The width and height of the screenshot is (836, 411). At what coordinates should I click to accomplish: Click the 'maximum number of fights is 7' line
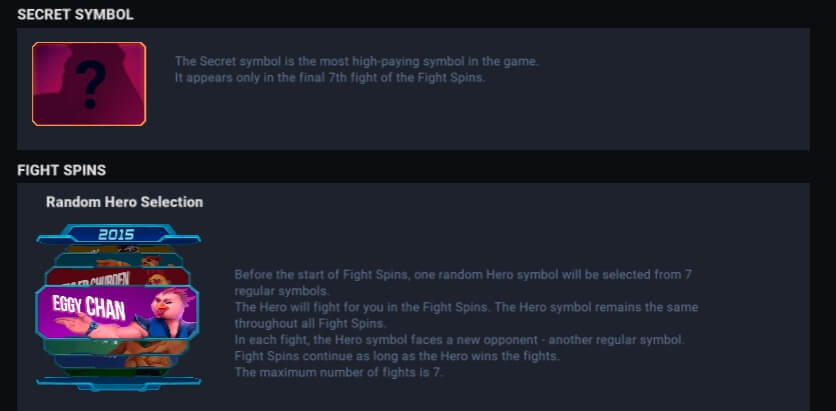click(339, 372)
